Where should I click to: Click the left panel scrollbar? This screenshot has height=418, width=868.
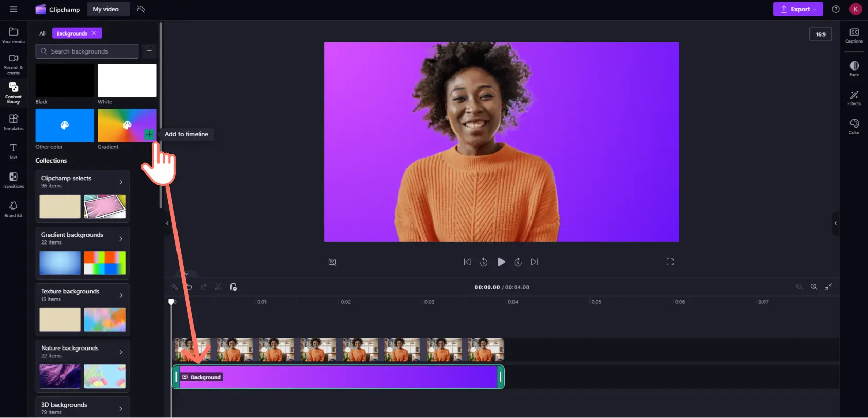161,115
